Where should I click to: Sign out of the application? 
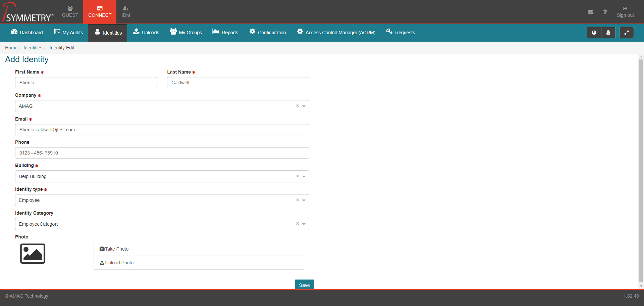pos(625,12)
